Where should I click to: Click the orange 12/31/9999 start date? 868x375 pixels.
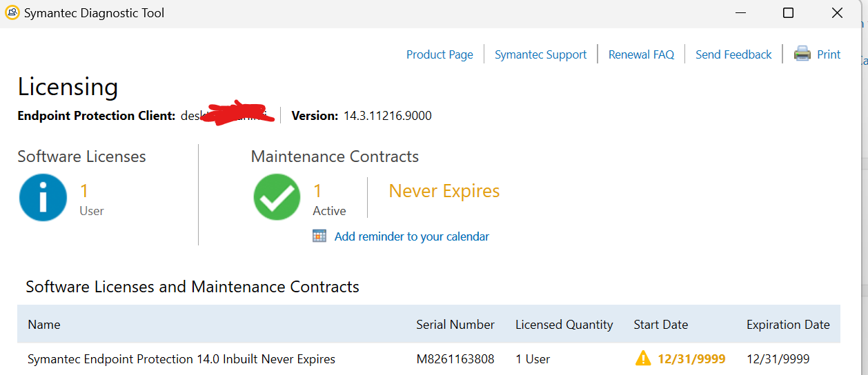click(x=691, y=359)
